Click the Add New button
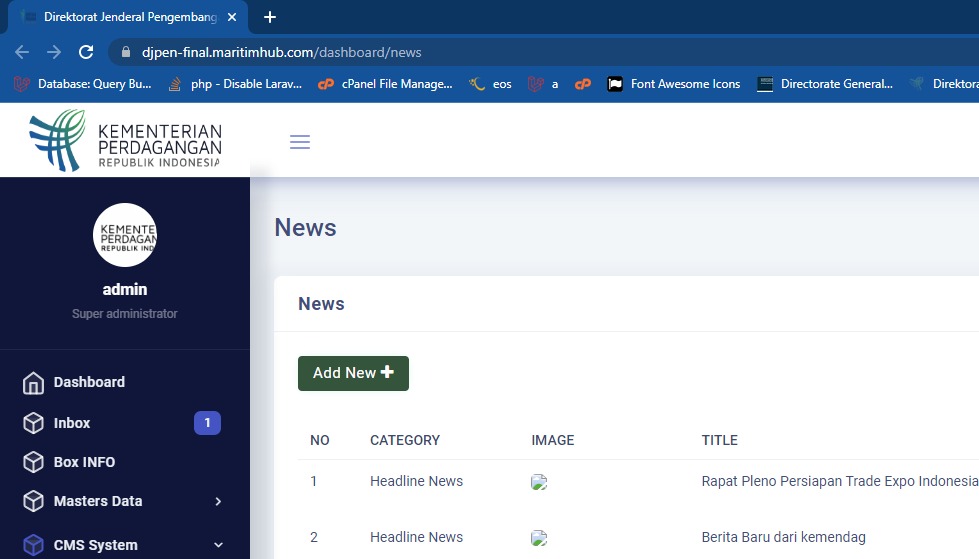 [353, 373]
